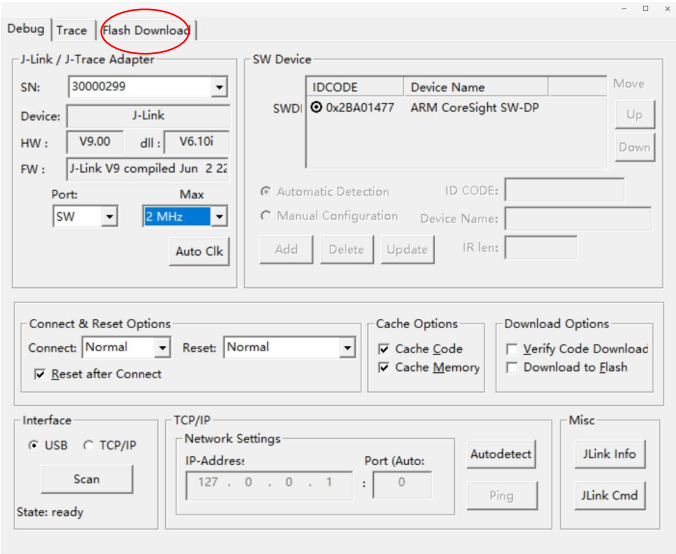Expand the Max clock 2 MHz dropdown
The width and height of the screenshot is (676, 554).
[x=219, y=216]
